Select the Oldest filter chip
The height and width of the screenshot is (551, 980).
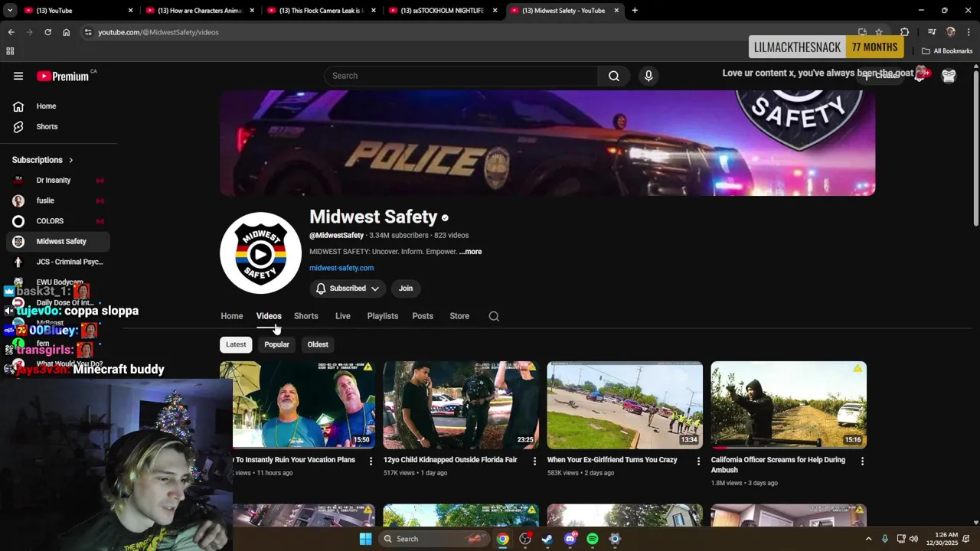[x=318, y=344]
